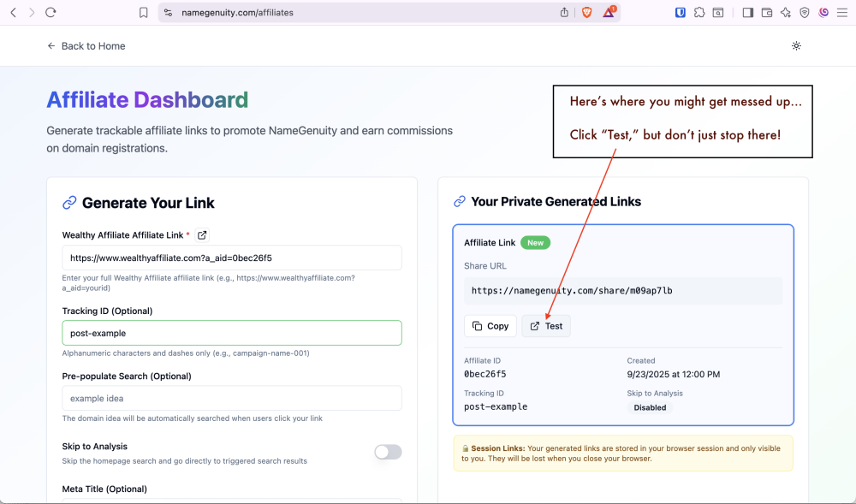Bookmark this page
Screen dimensions: 856x504
[144, 13]
